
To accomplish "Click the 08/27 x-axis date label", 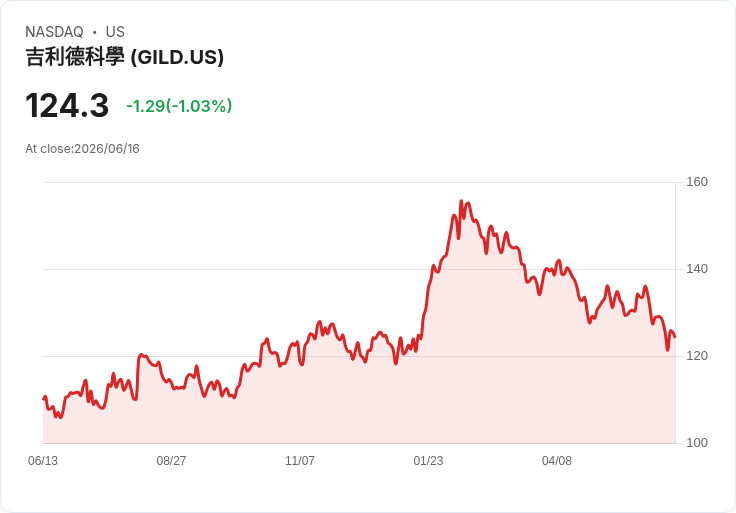I will click(171, 460).
